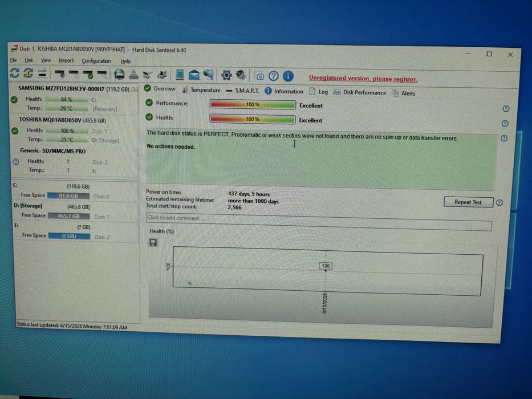Click the main Health 100 % gradient bar
This screenshot has height=399, width=532.
[253, 119]
